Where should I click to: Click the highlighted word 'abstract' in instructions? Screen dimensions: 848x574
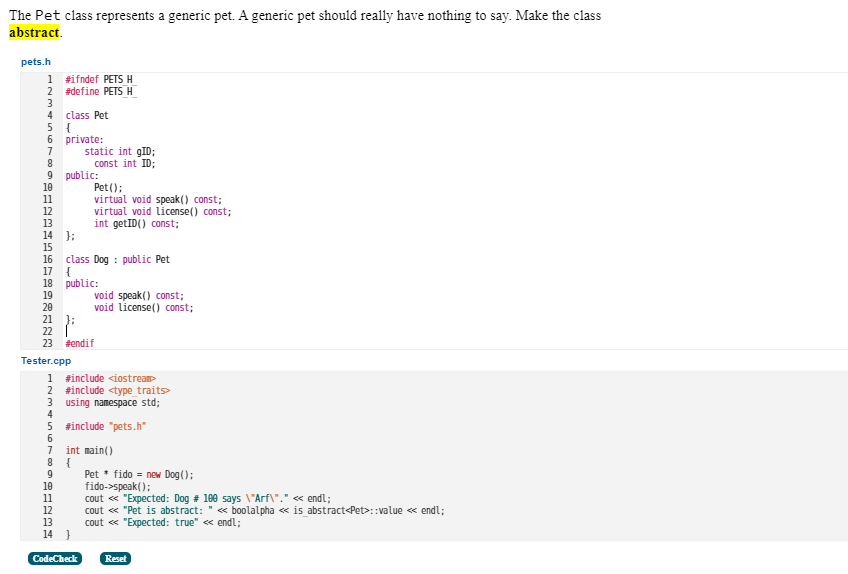(x=34, y=32)
